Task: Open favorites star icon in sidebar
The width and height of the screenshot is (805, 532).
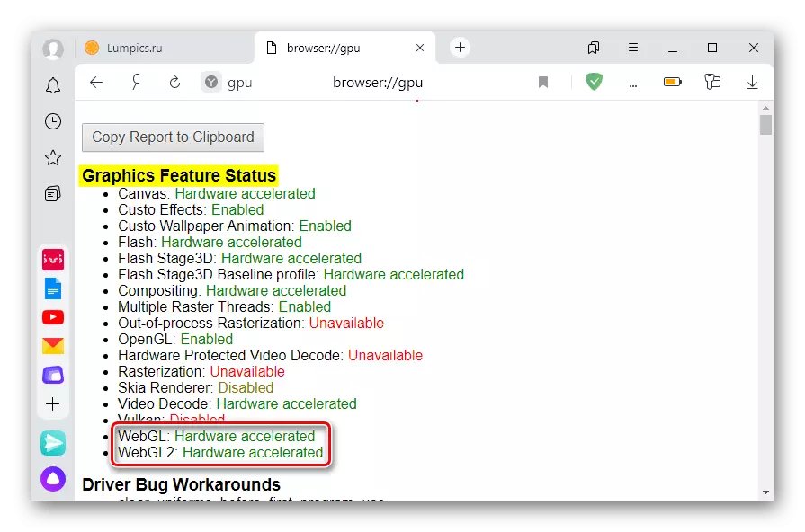Action: click(x=53, y=157)
